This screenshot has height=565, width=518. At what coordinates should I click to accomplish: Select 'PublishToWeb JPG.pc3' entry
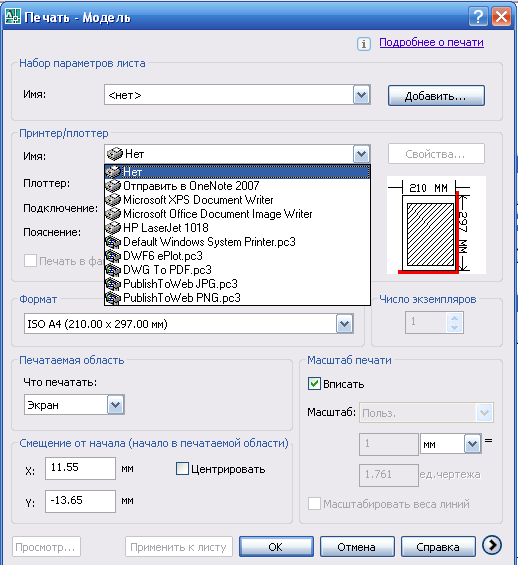click(x=237, y=284)
